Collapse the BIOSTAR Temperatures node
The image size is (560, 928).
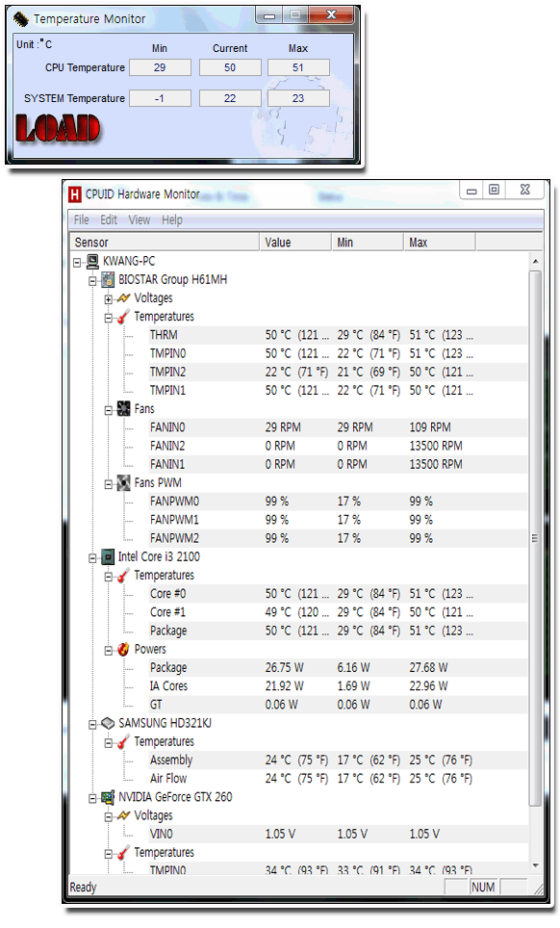click(108, 318)
